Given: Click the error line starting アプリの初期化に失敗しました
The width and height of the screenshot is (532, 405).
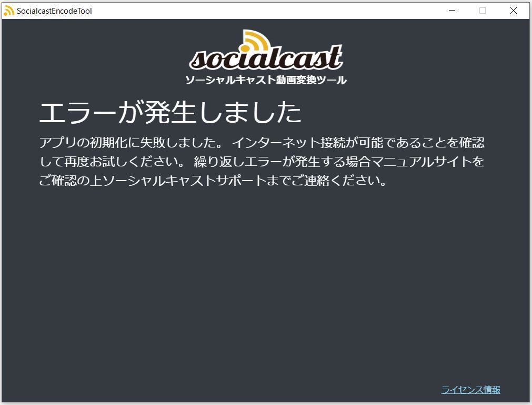Looking at the screenshot, I should click(262, 143).
